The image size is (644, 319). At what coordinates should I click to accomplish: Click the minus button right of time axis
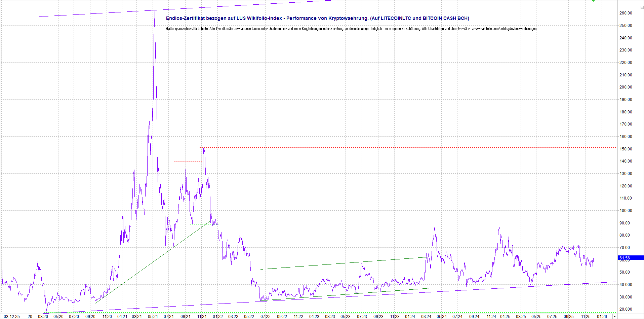coord(615,316)
